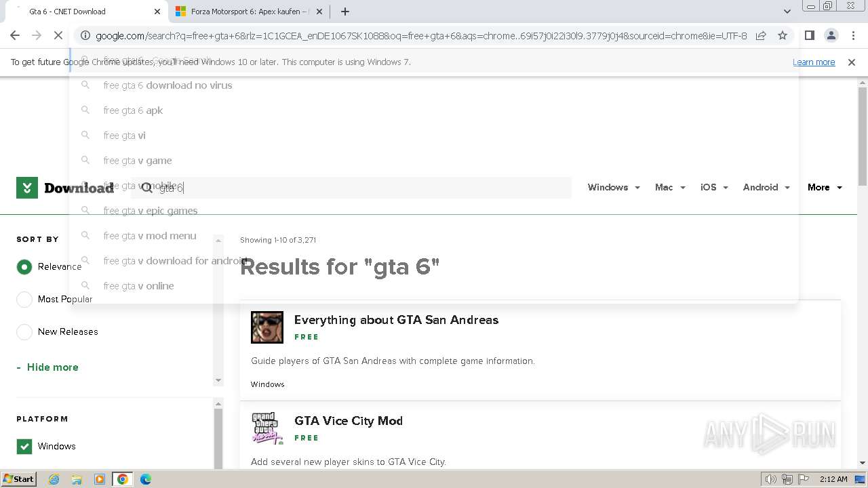Close the Forza Motorsport 6 tab
This screenshot has height=488, width=868.
coord(320,12)
